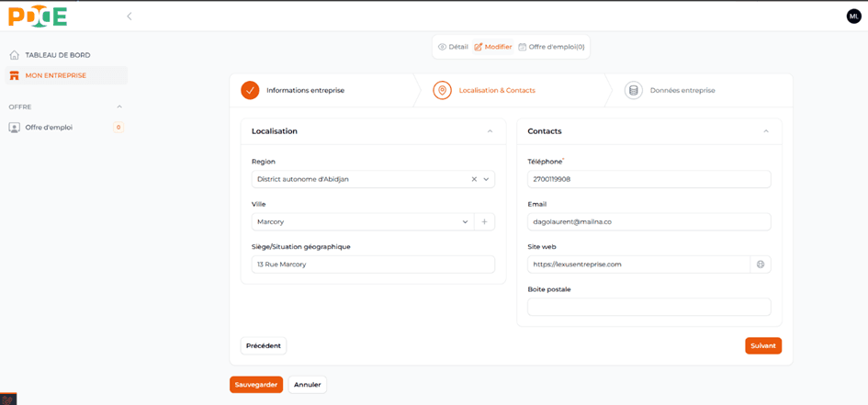Click the Boîte postale label
The height and width of the screenshot is (405, 868).
[x=549, y=289]
